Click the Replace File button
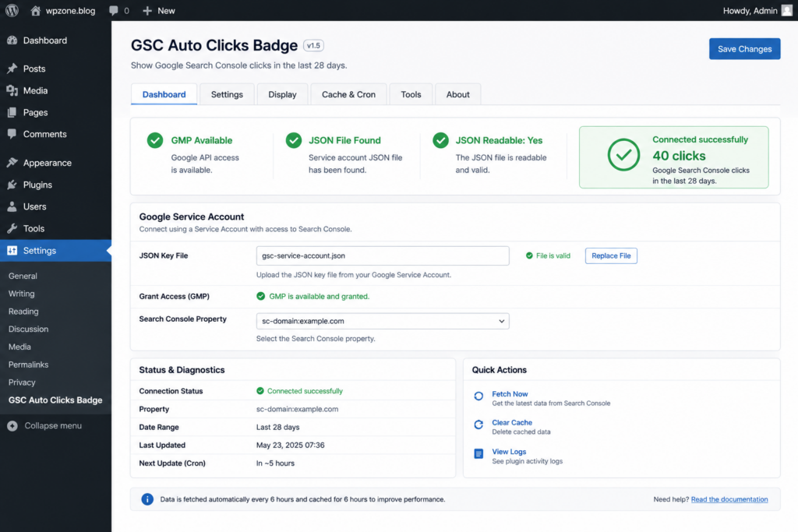Image resolution: width=798 pixels, height=532 pixels. coord(611,255)
